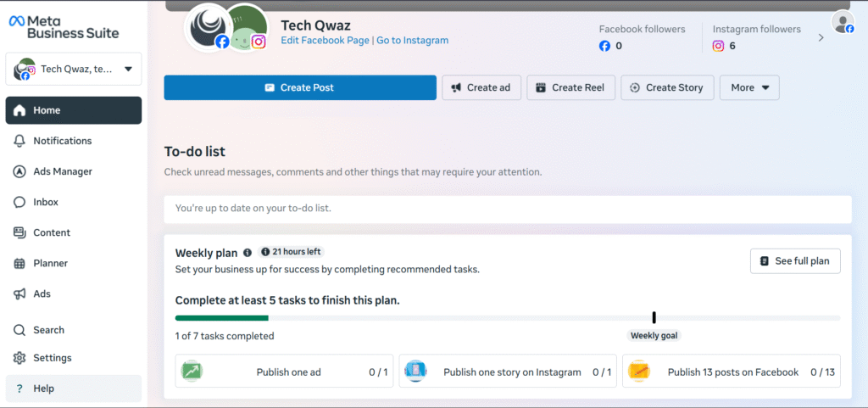Open Ads Manager from the sidebar icon
The width and height of the screenshot is (868, 408).
[19, 171]
